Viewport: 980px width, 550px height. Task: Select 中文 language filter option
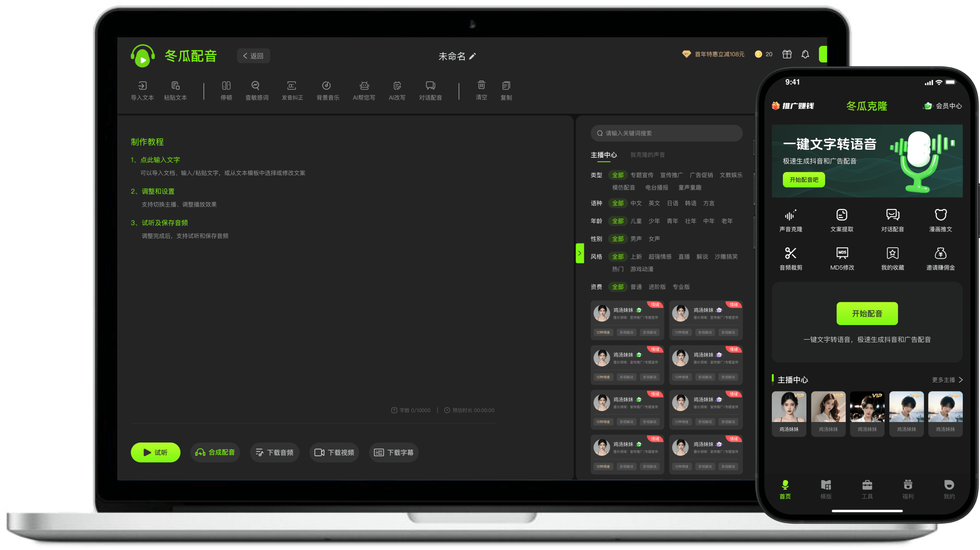[x=636, y=203]
